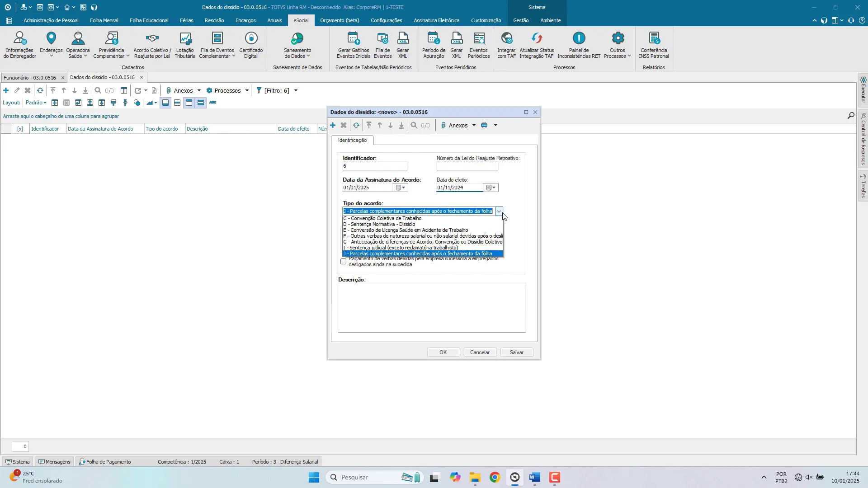Switch to Funcionário - 03.0.0516 tab
868x488 pixels.
click(x=30, y=77)
